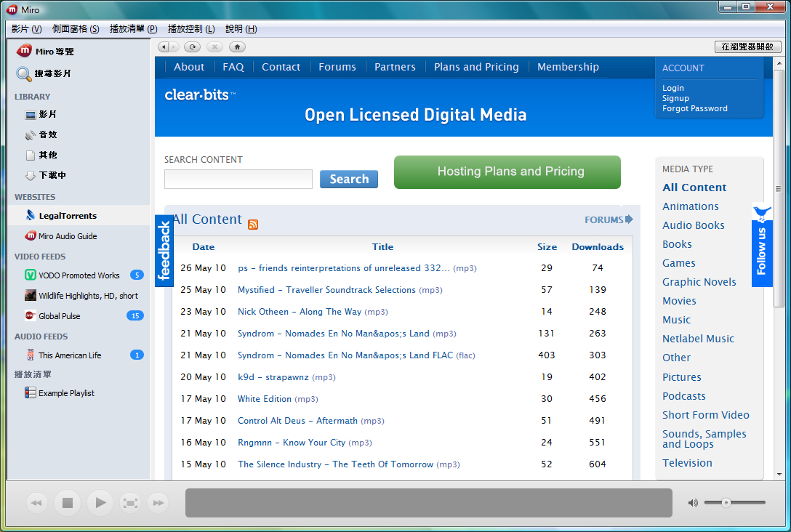The image size is (791, 532).
Task: Click the play button
Action: pyautogui.click(x=100, y=503)
